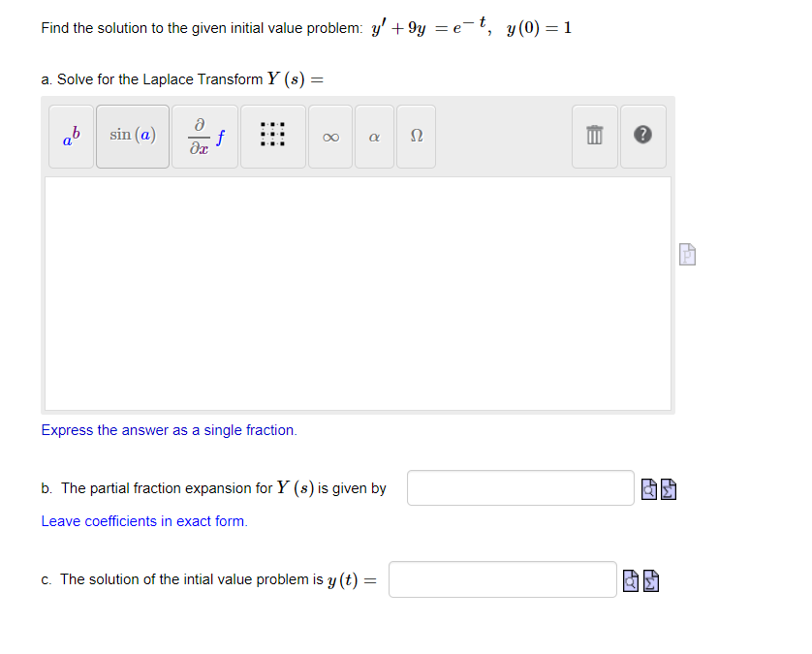
Task: Open the equation editor for part b
Action: (x=668, y=488)
